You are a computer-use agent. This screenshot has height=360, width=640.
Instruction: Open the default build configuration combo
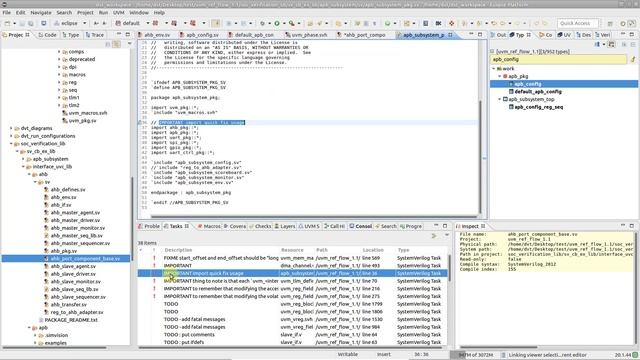click(x=133, y=23)
